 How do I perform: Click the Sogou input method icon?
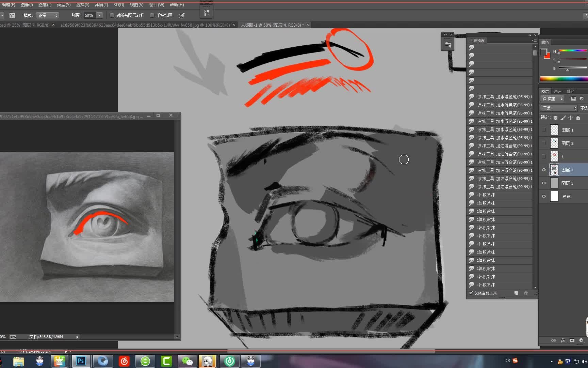tap(515, 361)
